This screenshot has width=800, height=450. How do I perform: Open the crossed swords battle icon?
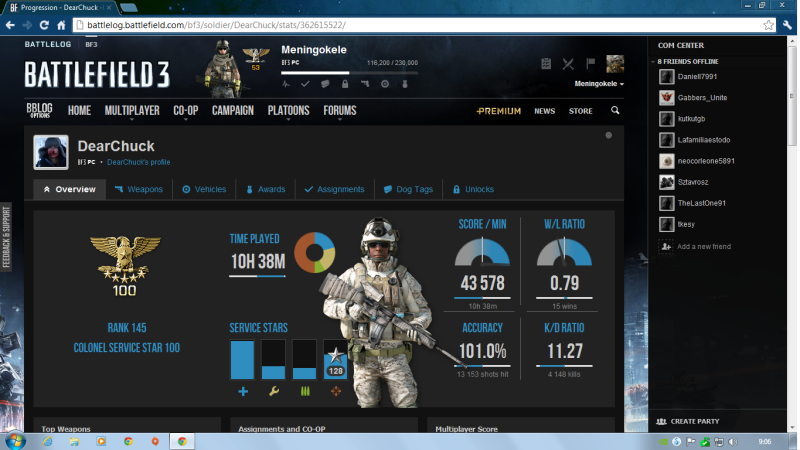568,64
